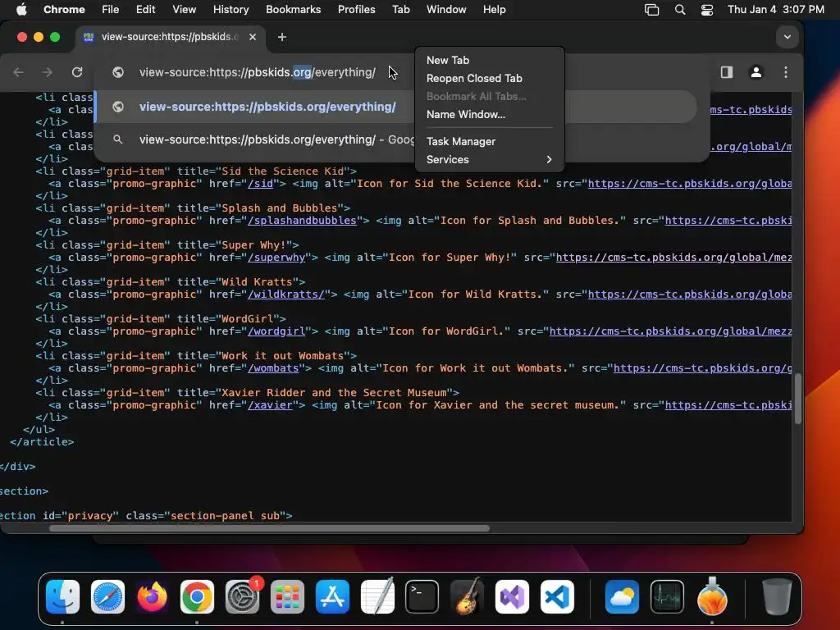Viewport: 840px width, 630px height.
Task: Open TextEdit from the dock
Action: click(377, 597)
